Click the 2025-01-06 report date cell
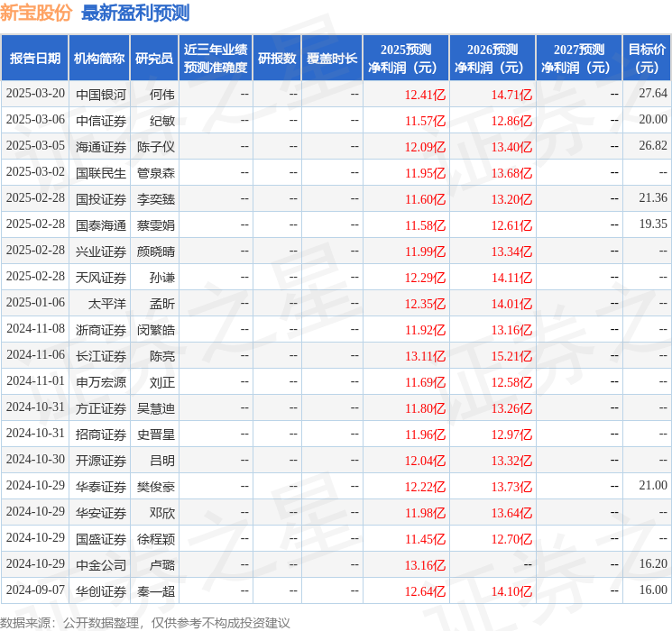The height and width of the screenshot is (631, 672). pyautogui.click(x=35, y=304)
